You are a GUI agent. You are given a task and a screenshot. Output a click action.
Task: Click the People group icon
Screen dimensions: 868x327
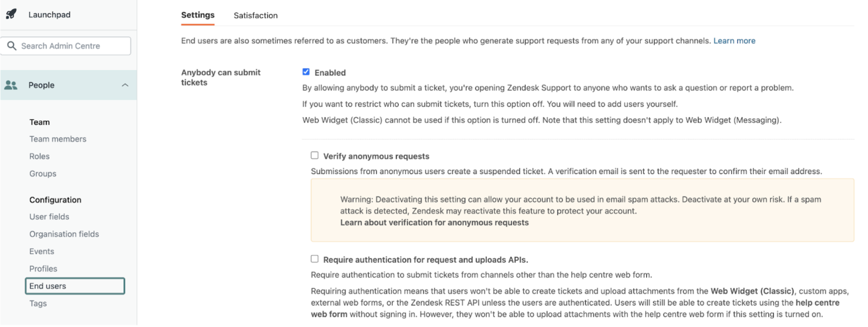tap(11, 85)
